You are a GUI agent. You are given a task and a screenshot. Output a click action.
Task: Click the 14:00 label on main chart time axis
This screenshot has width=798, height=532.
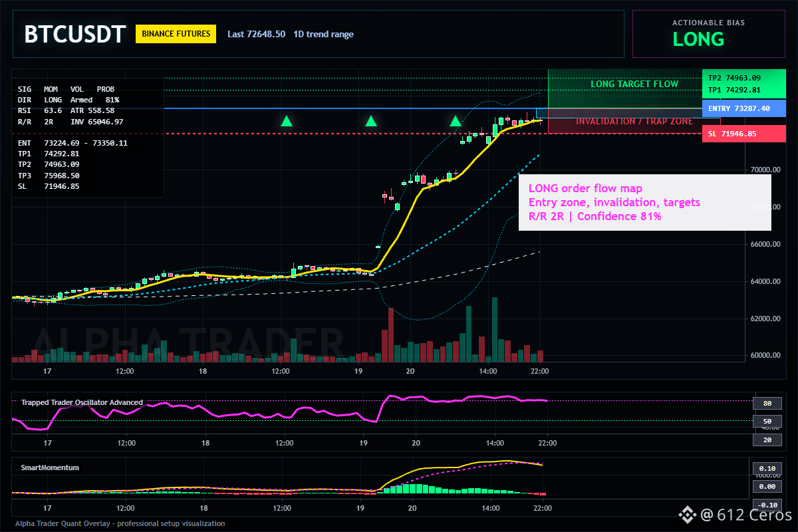[488, 371]
